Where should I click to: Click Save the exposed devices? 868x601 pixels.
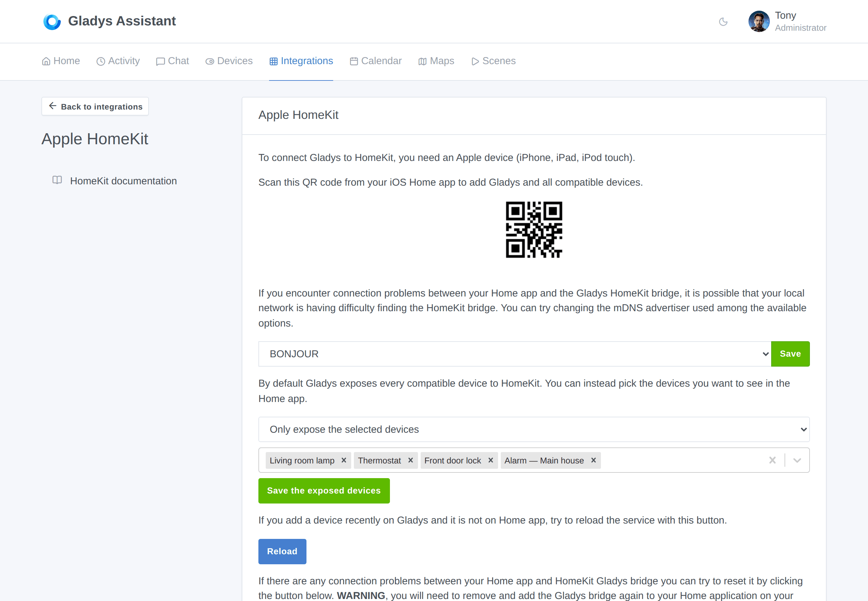tap(324, 491)
